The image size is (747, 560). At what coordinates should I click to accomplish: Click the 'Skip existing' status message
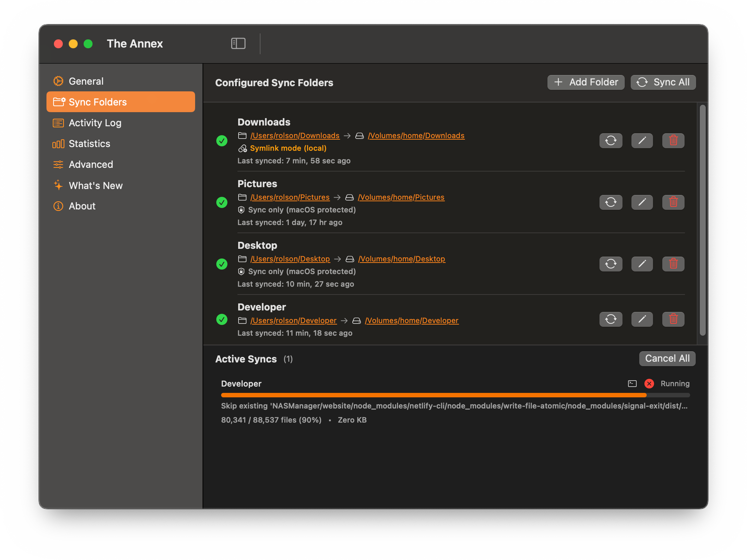pyautogui.click(x=455, y=406)
